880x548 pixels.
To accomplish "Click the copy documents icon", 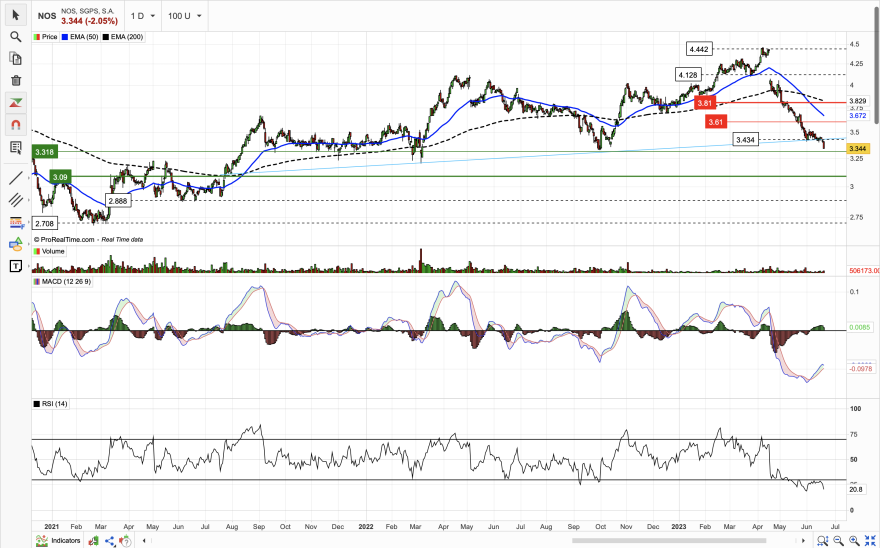I will coord(15,58).
